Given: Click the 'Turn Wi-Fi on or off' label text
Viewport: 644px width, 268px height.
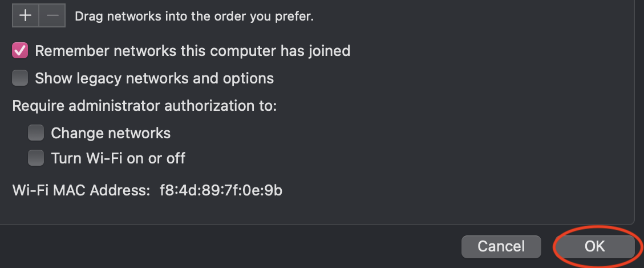Looking at the screenshot, I should pyautogui.click(x=118, y=158).
